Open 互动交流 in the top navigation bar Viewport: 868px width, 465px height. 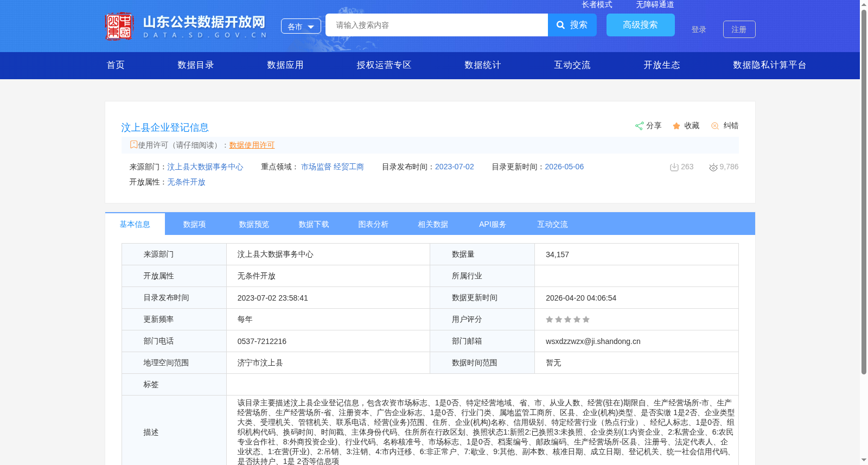(572, 65)
